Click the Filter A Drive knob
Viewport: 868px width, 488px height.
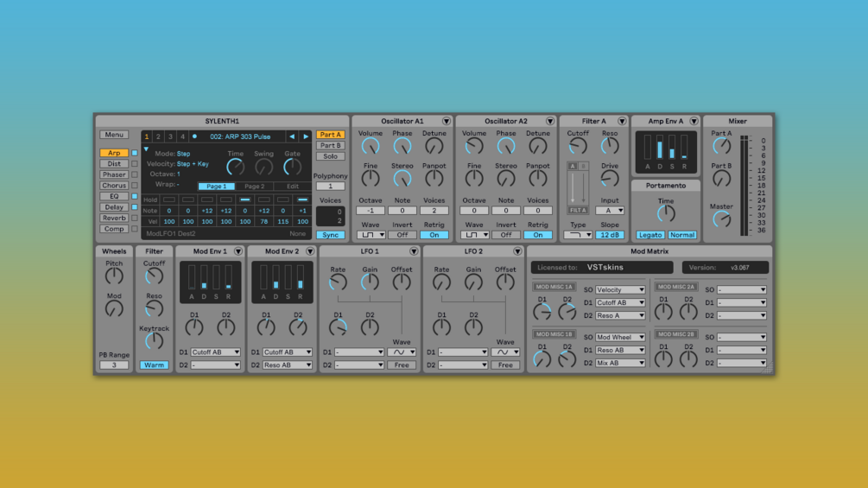pos(610,179)
